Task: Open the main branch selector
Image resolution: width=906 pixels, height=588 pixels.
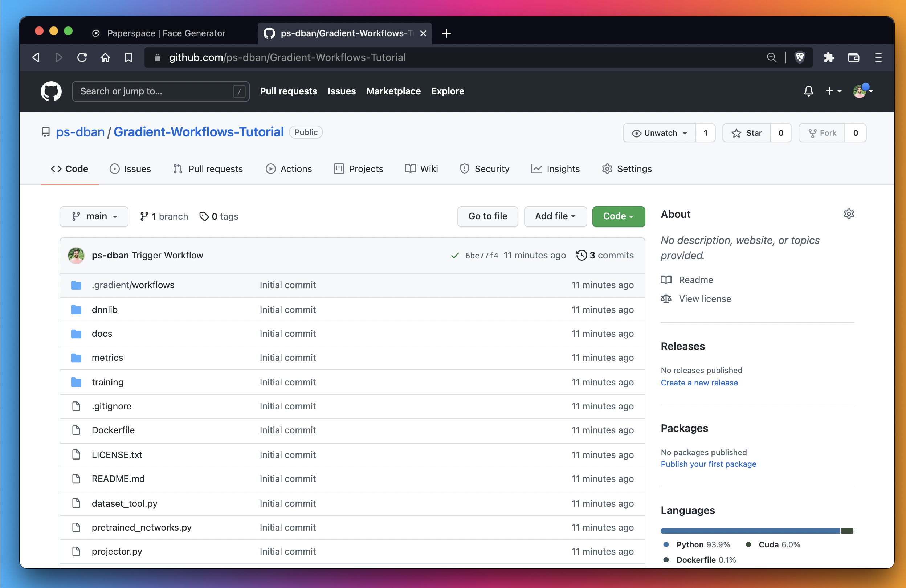Action: tap(94, 216)
